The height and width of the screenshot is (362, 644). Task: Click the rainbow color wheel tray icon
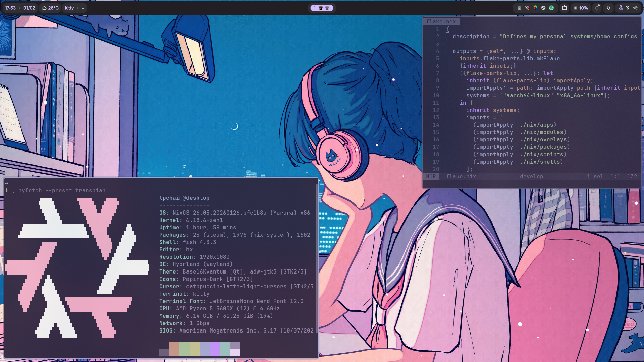tap(535, 8)
